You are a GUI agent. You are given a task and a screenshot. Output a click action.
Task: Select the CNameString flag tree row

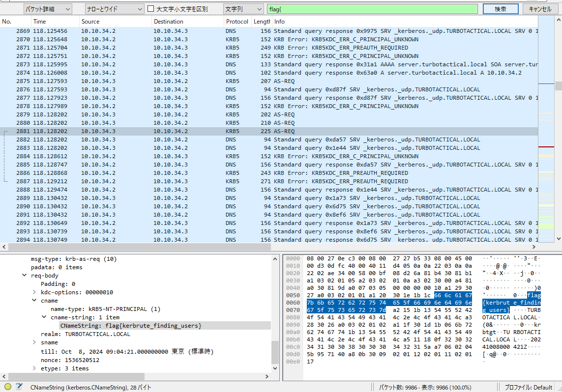point(165,325)
